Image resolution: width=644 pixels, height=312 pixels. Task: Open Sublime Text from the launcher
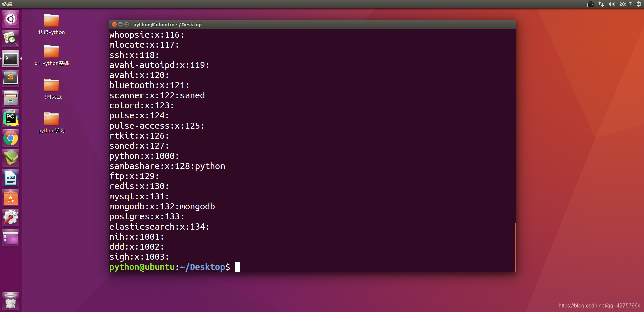click(x=11, y=78)
